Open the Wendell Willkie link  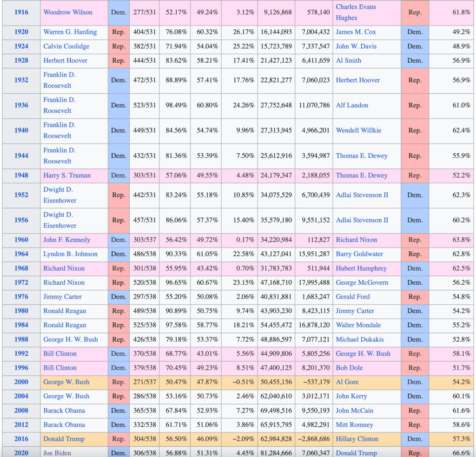coord(358,131)
